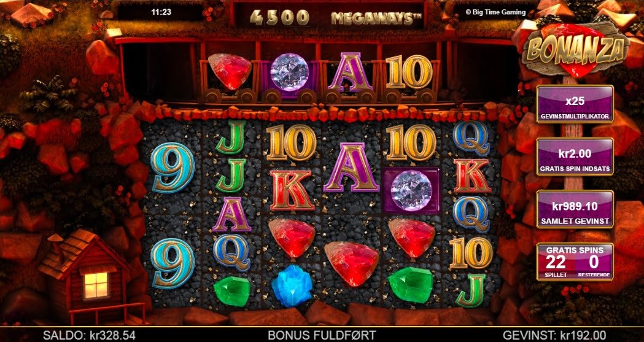Click the red ruby in the top cart
Screen dimensions: 644x342
[230, 71]
